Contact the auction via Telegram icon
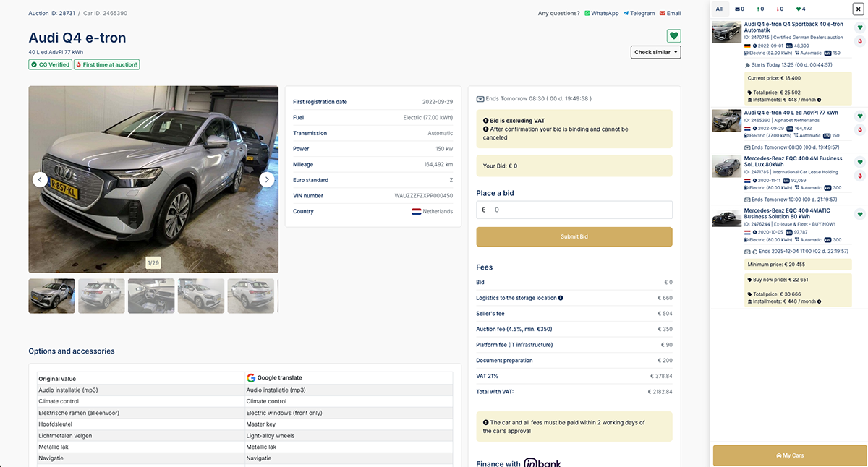The height and width of the screenshot is (467, 868). click(639, 13)
